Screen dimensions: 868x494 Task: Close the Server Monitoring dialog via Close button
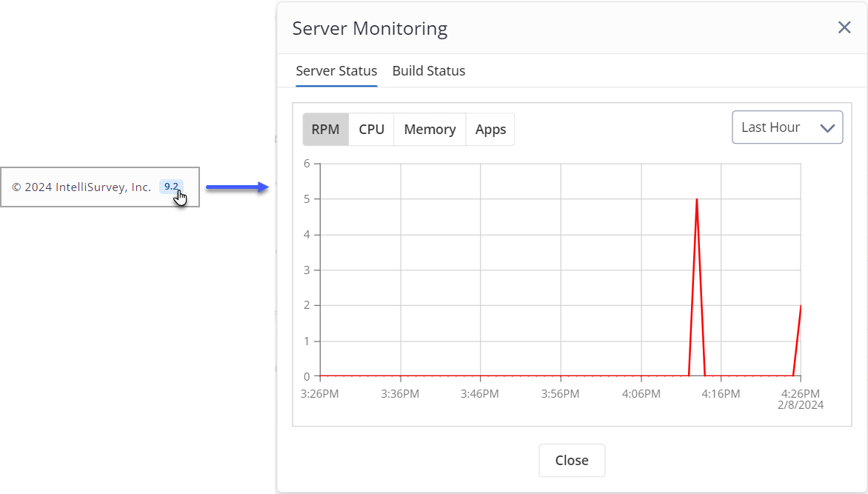click(x=572, y=460)
